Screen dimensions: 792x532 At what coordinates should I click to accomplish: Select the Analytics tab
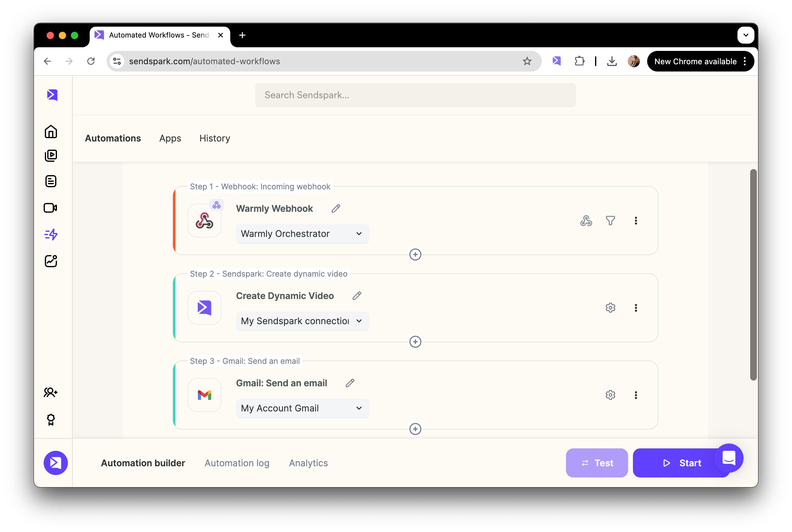click(x=308, y=463)
